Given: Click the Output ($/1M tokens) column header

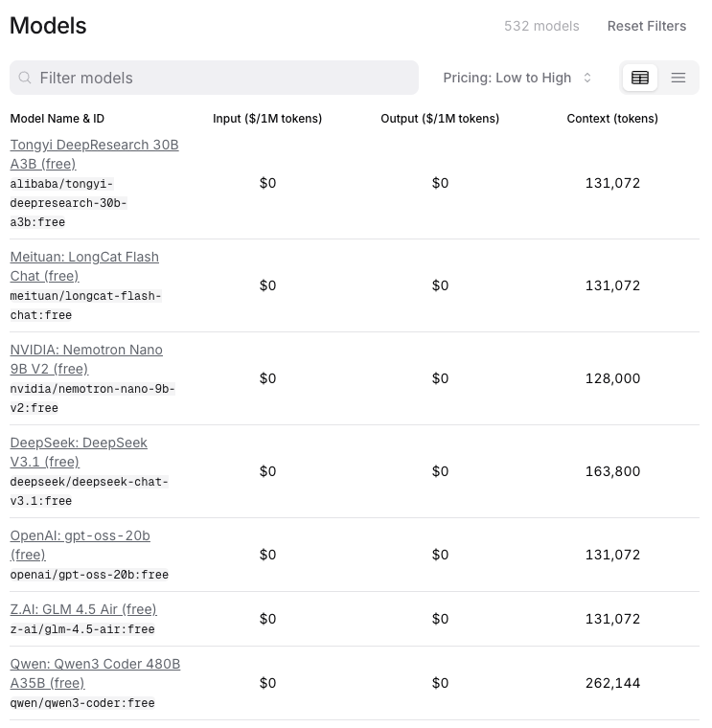Looking at the screenshot, I should (x=440, y=119).
